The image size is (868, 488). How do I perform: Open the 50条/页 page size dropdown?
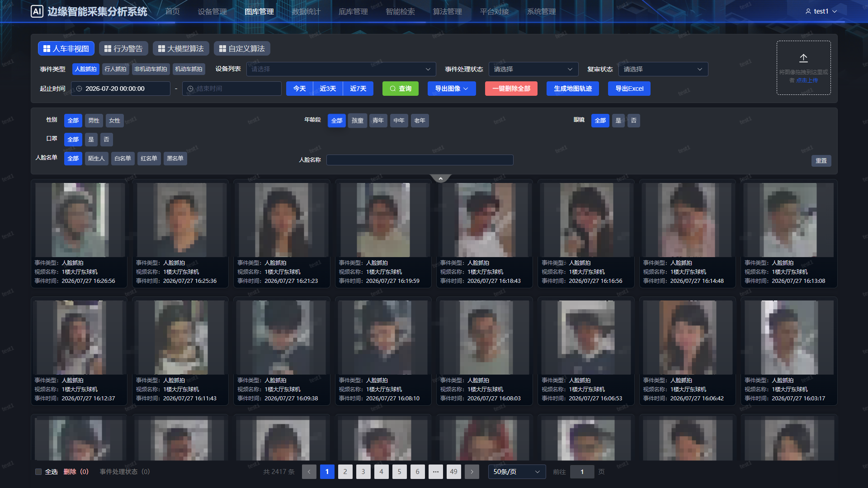(x=517, y=472)
